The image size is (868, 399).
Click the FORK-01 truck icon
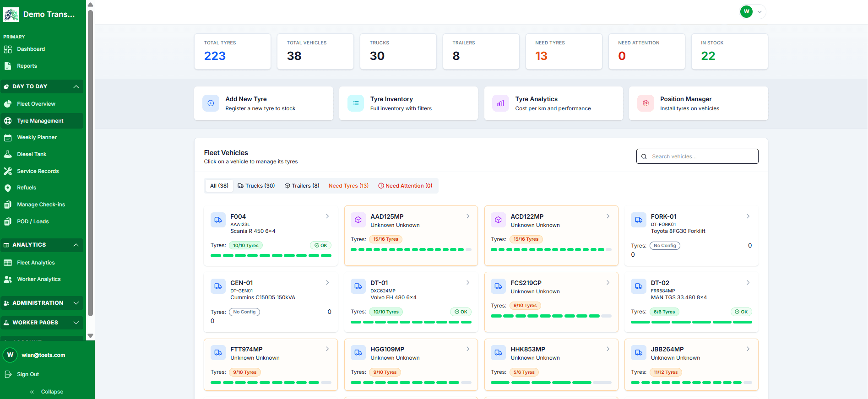[x=639, y=220]
